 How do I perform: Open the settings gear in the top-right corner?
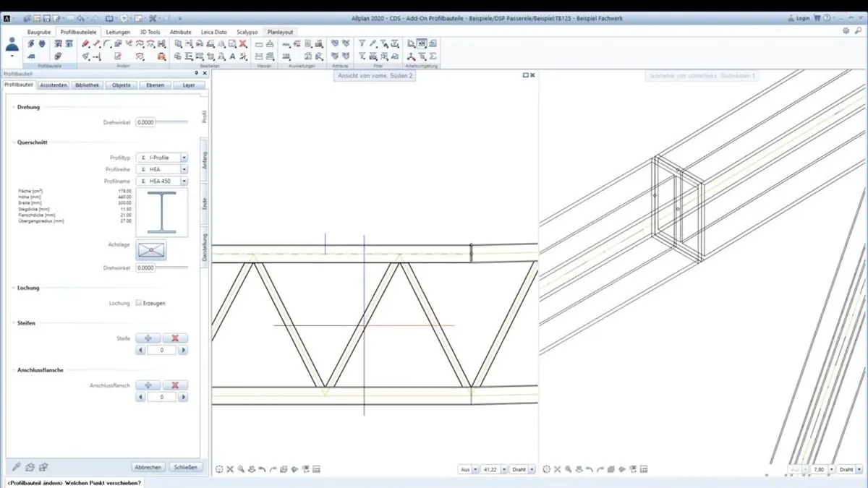(846, 31)
